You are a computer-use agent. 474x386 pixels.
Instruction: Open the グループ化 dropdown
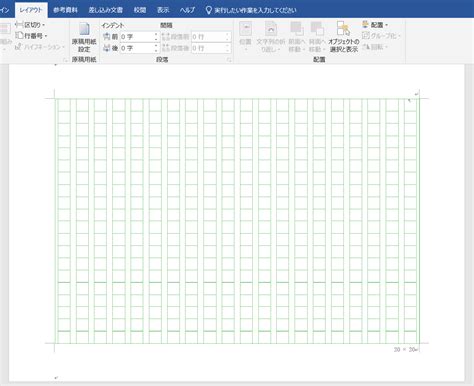[x=381, y=36]
